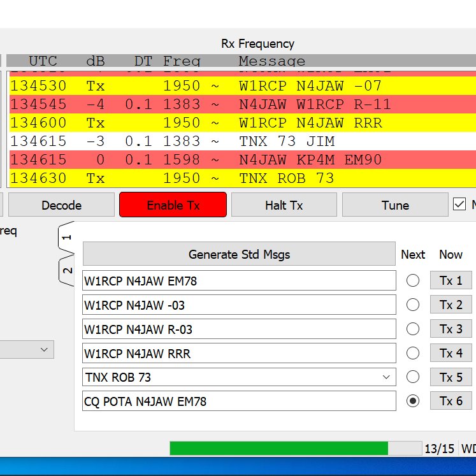Click the Message column header
The image size is (476, 476).
pyautogui.click(x=271, y=61)
